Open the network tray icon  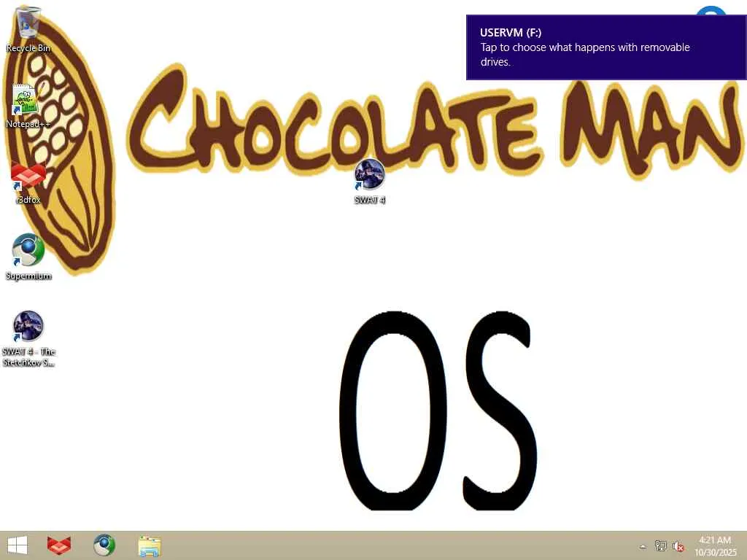pos(660,546)
